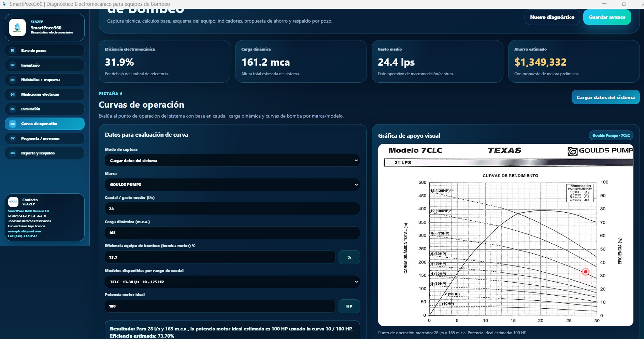Viewport: 644px width, 339px height.
Task: Click the Goulds Pumps logo in chart header
Action: point(600,151)
